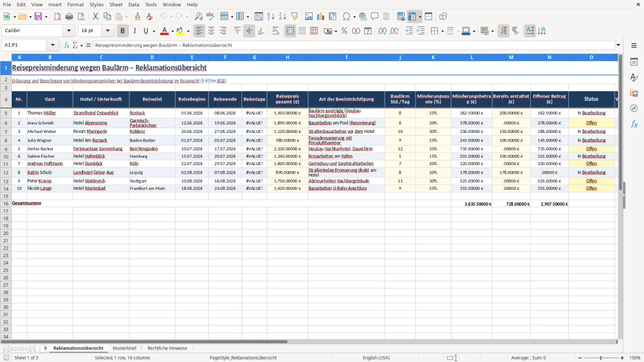The width and height of the screenshot is (644, 362).
Task: Click the Clone Formatting paintbrush icon
Action: [x=137, y=17]
